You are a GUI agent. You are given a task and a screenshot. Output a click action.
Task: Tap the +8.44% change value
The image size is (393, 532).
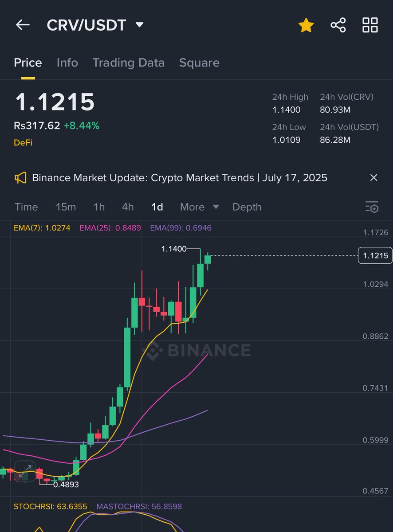pos(82,126)
